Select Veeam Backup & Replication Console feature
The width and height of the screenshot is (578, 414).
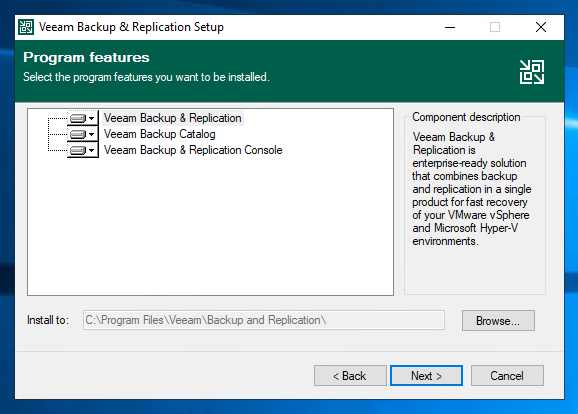click(x=193, y=150)
